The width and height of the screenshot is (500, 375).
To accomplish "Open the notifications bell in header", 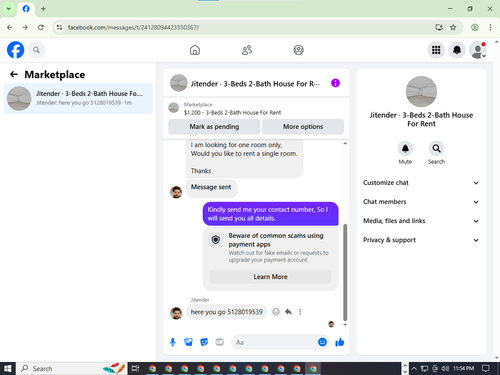I will point(457,50).
